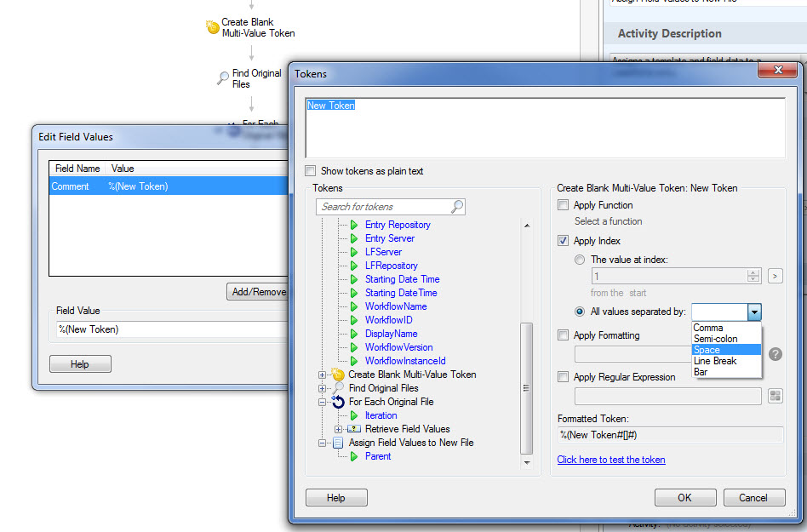Enable the Apply Function checkbox
The width and height of the screenshot is (807, 532).
(563, 205)
